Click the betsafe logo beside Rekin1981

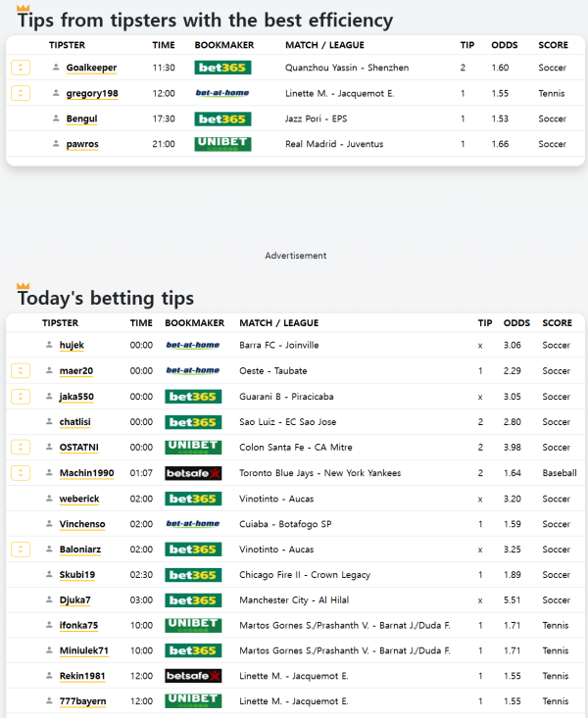click(x=193, y=676)
